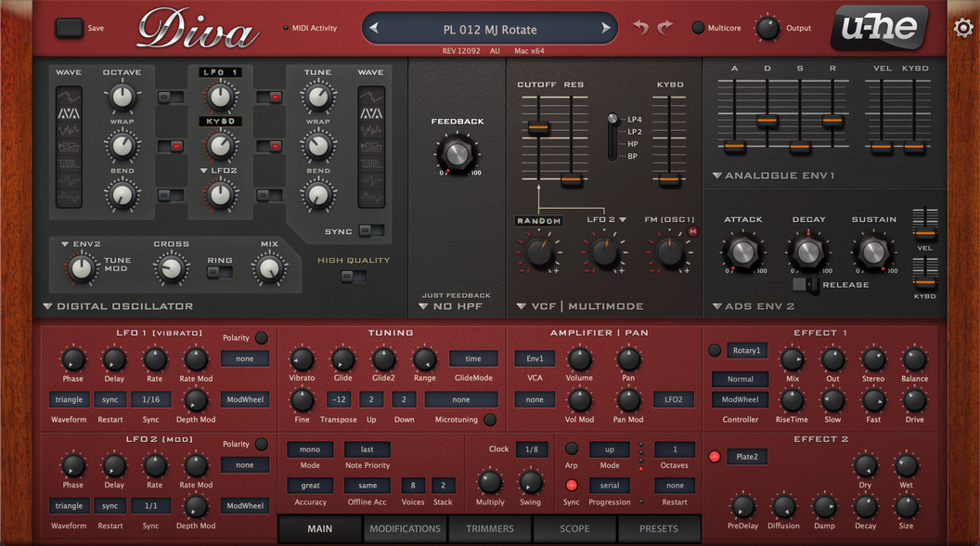This screenshot has width=980, height=546.
Task: Open the No HPF module menu
Action: (x=451, y=306)
